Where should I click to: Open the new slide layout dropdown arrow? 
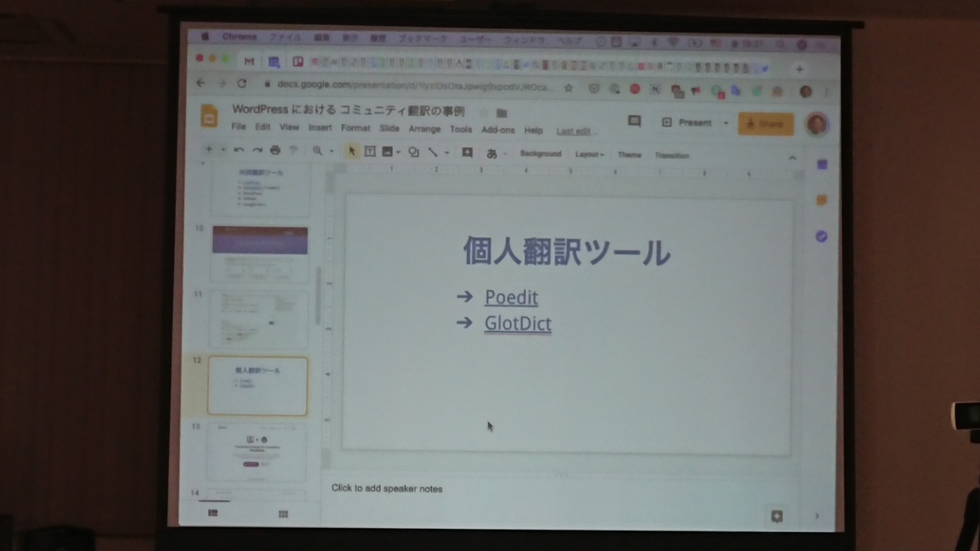[223, 150]
